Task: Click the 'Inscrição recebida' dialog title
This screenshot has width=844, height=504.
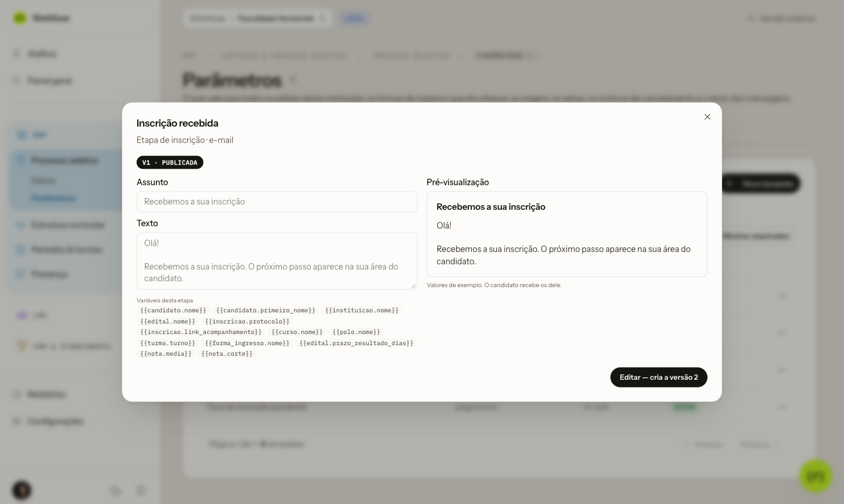Action: click(x=178, y=123)
